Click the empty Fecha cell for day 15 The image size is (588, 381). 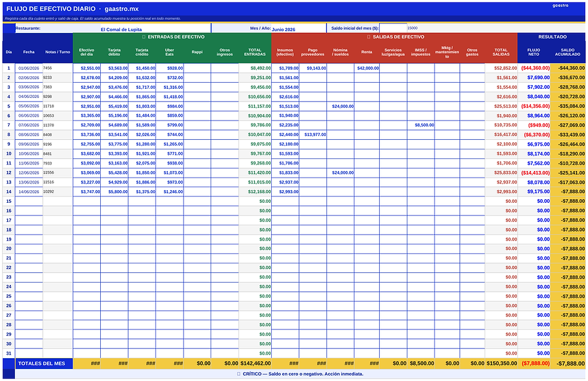click(29, 202)
